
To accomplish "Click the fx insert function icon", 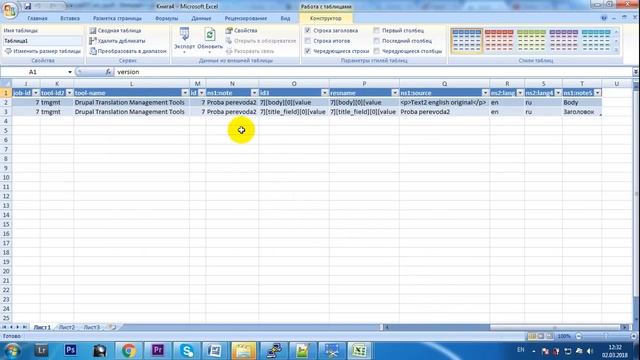I will click(x=108, y=72).
